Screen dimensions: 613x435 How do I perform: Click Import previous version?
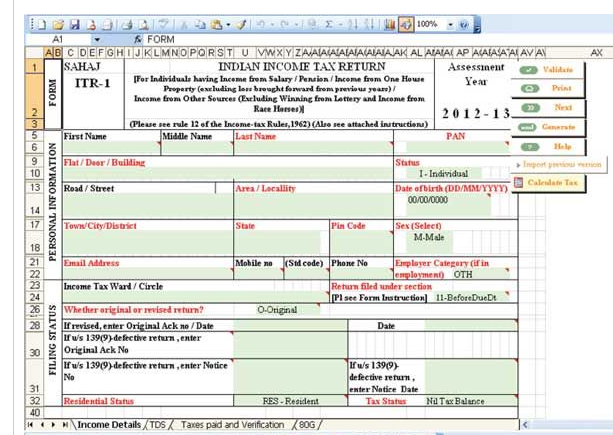point(559,165)
